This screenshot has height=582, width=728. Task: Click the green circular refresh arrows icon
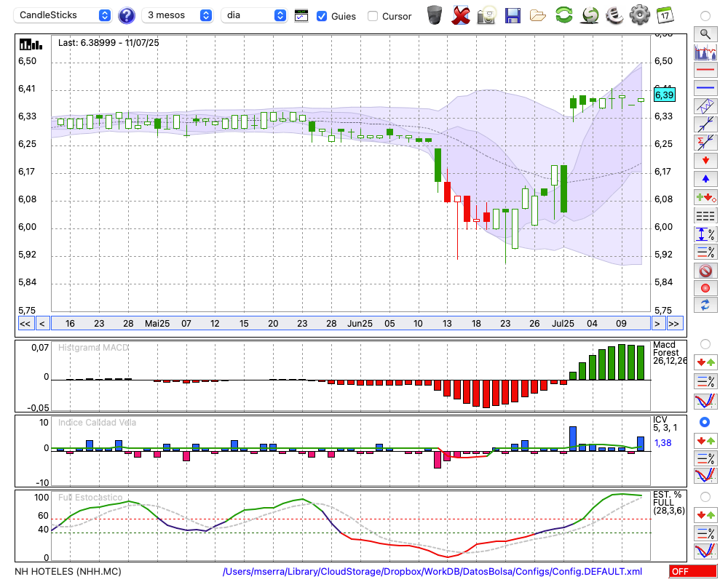coord(563,15)
